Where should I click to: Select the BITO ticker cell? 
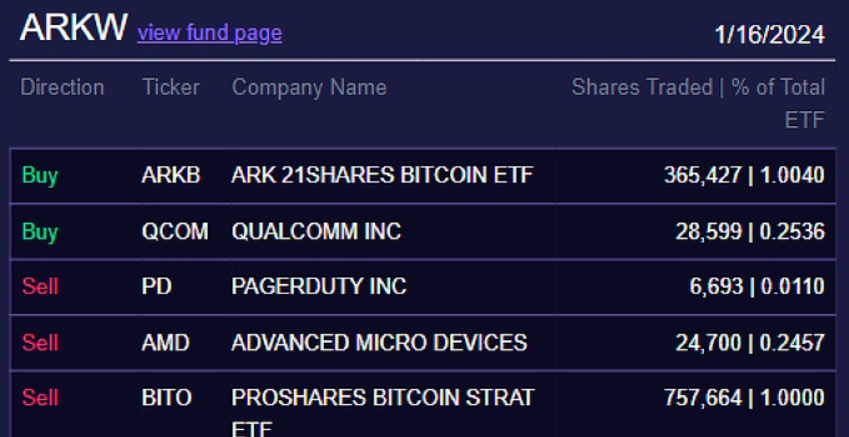coord(167,398)
